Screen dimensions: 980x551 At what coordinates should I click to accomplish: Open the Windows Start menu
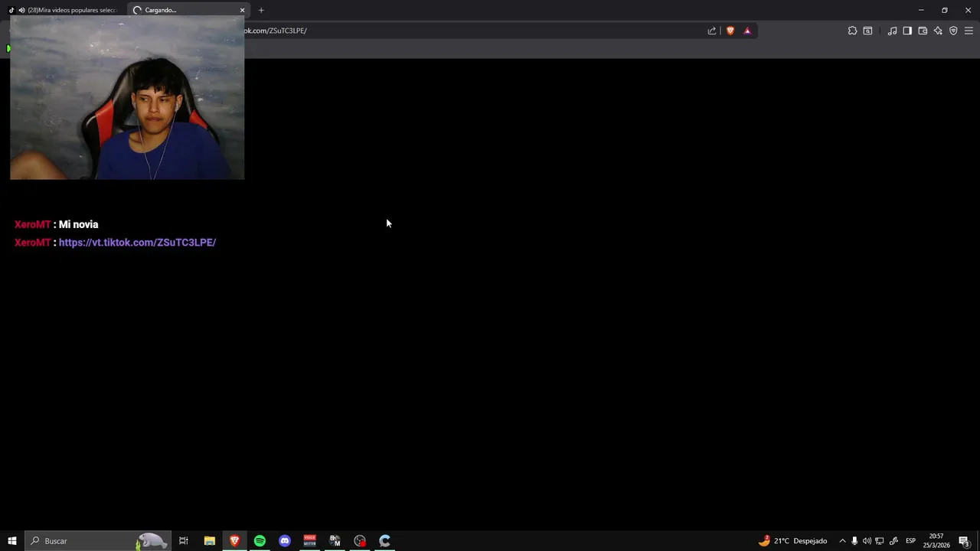[x=11, y=541]
